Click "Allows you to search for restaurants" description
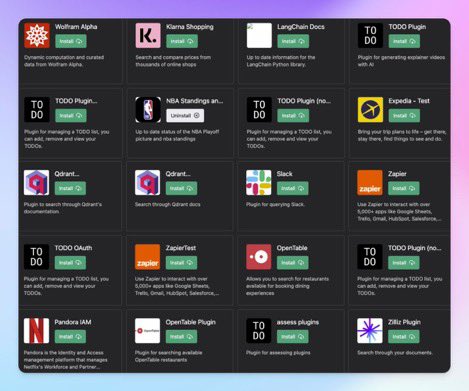The height and width of the screenshot is (391, 469). 287,286
